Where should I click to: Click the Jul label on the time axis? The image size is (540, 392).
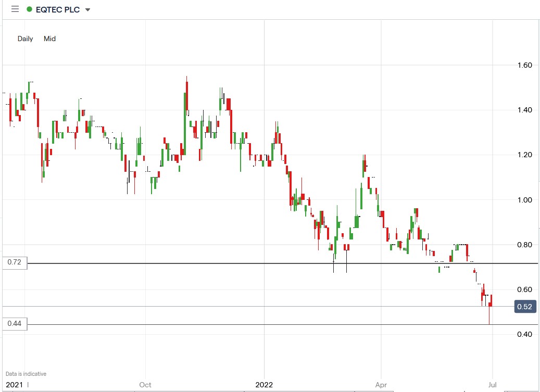493,385
